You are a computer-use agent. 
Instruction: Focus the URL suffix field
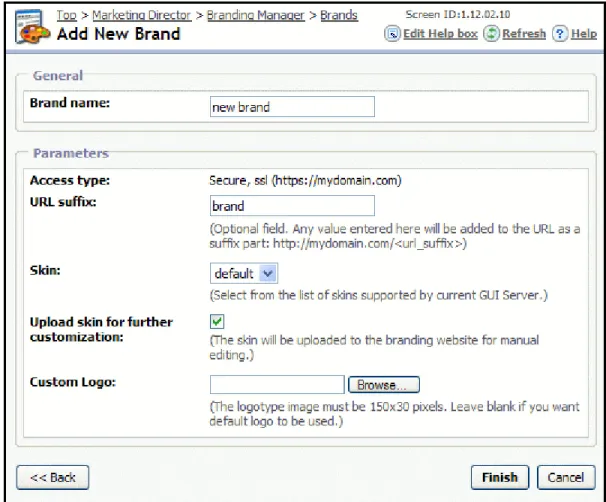coord(292,206)
